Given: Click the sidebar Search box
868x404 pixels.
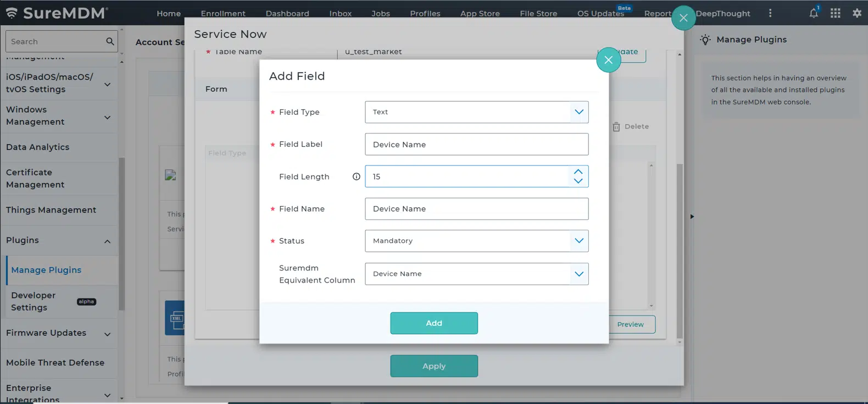Looking at the screenshot, I should (62, 41).
